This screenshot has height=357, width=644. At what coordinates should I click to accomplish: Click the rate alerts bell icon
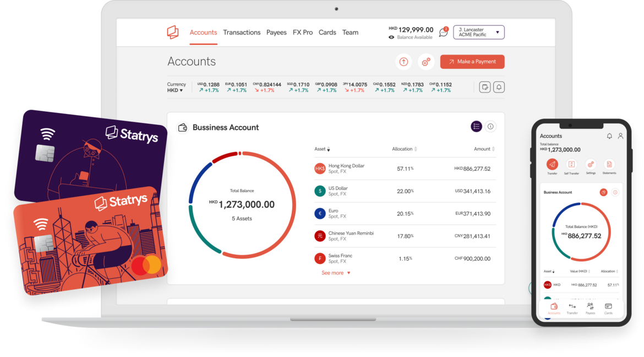point(499,87)
